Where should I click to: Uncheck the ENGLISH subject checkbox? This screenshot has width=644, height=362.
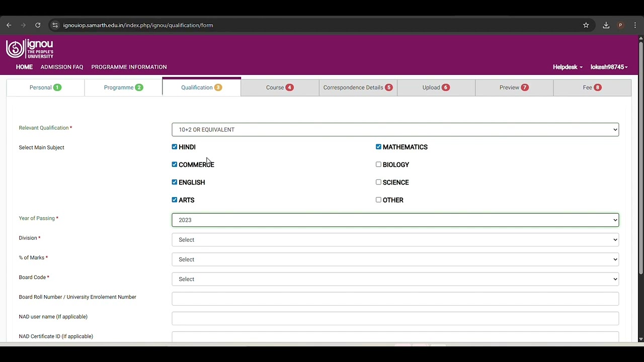coord(175,182)
